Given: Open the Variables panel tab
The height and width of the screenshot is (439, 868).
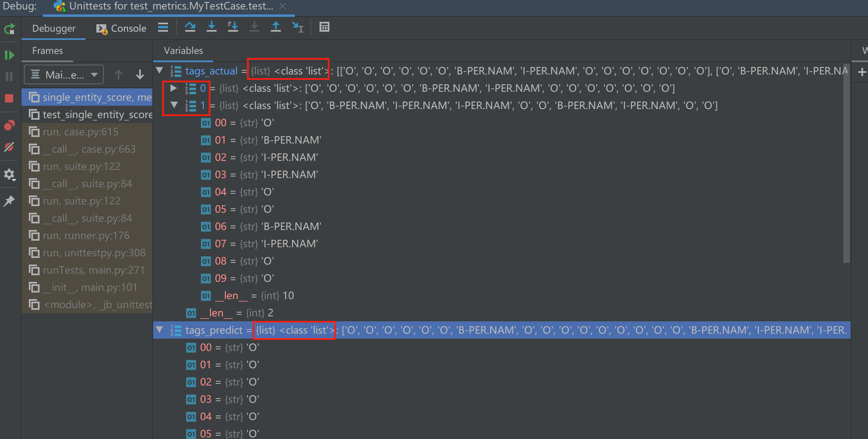Looking at the screenshot, I should pyautogui.click(x=183, y=51).
